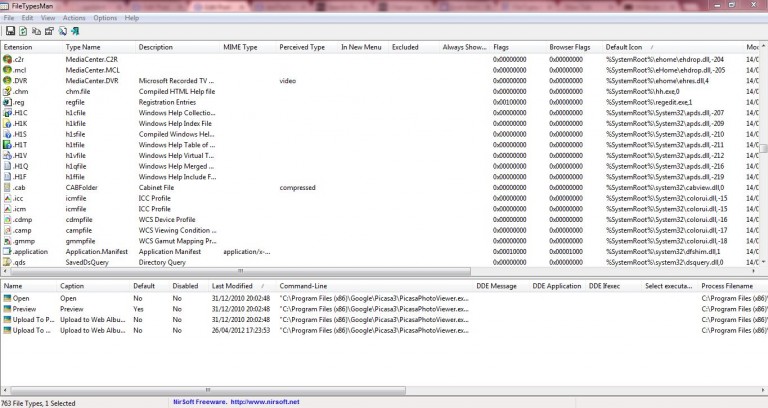Click the Find toolbar icon
The width and height of the screenshot is (768, 408).
point(62,32)
